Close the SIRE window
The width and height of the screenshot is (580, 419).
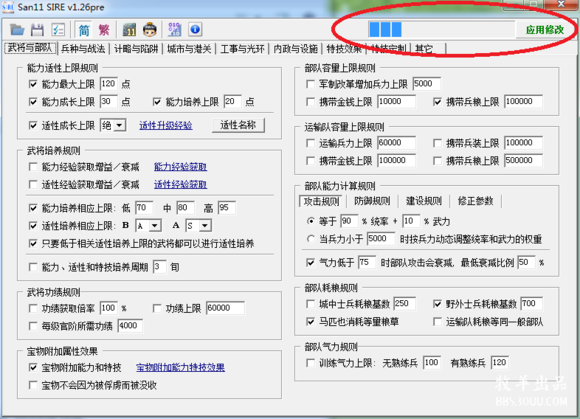562,4
